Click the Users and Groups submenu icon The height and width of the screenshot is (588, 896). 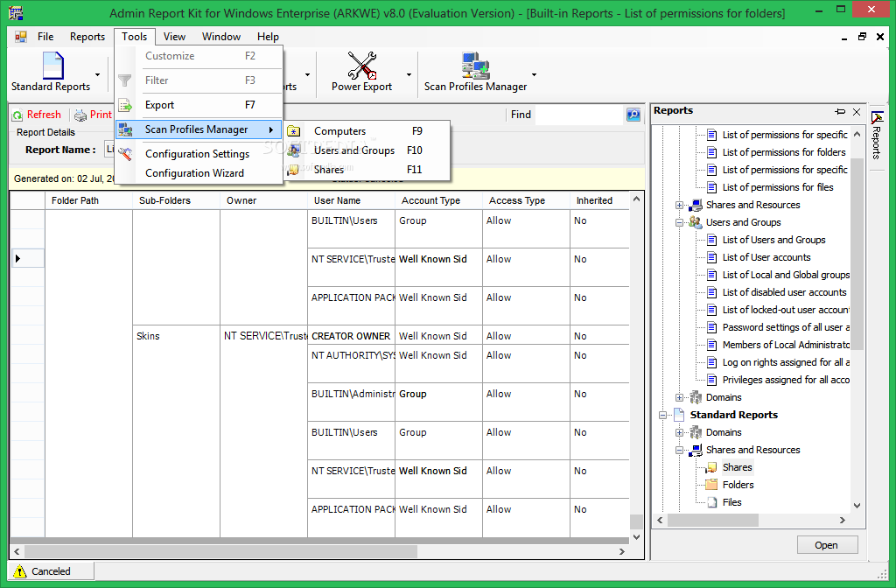[294, 150]
